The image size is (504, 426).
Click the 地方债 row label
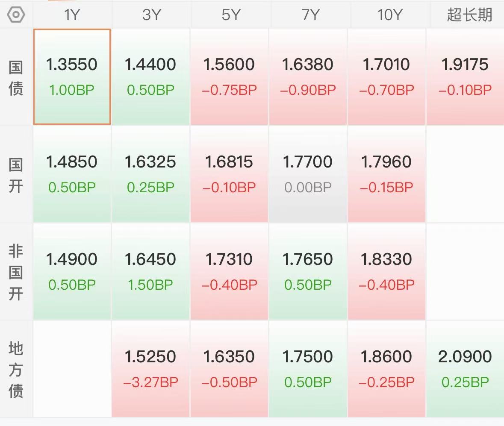(x=16, y=370)
